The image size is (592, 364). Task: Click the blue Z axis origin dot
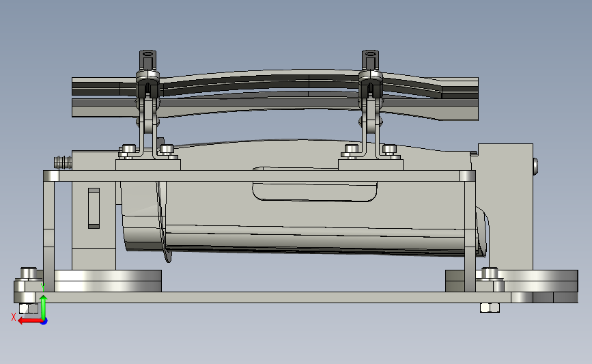pos(44,322)
